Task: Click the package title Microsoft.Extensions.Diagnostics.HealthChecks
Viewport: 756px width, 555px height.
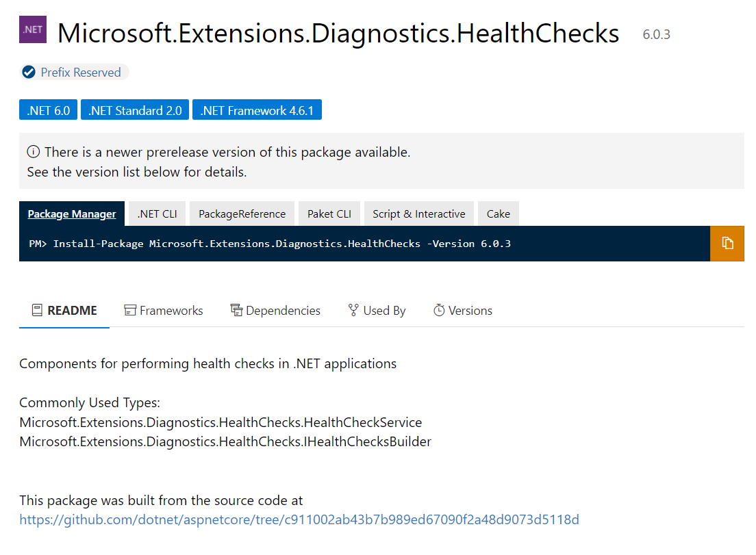Action: pos(338,34)
